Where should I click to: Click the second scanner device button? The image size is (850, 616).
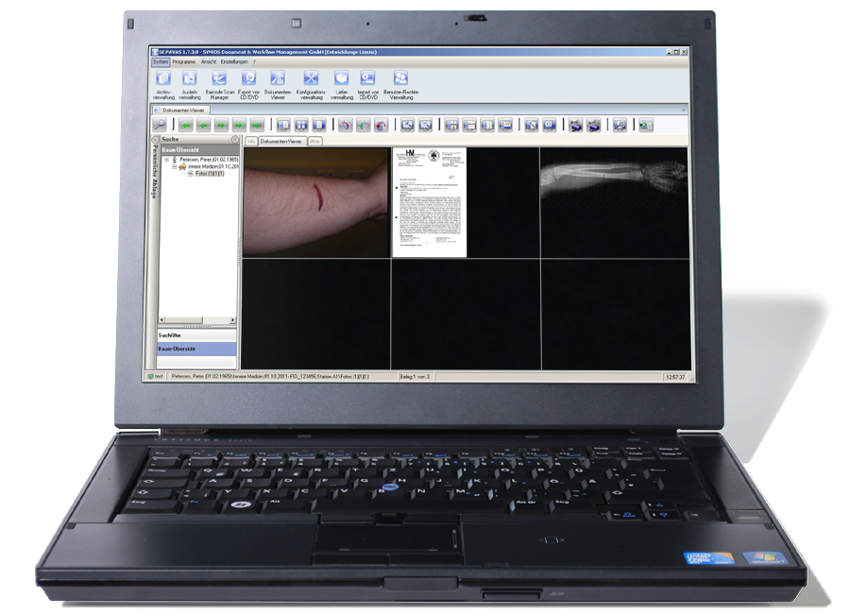(x=594, y=126)
